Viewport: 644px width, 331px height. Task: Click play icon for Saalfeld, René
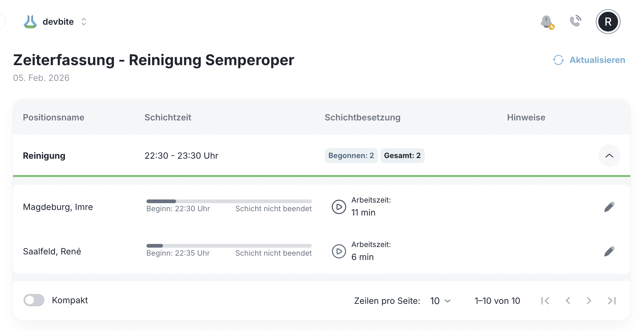click(x=339, y=251)
